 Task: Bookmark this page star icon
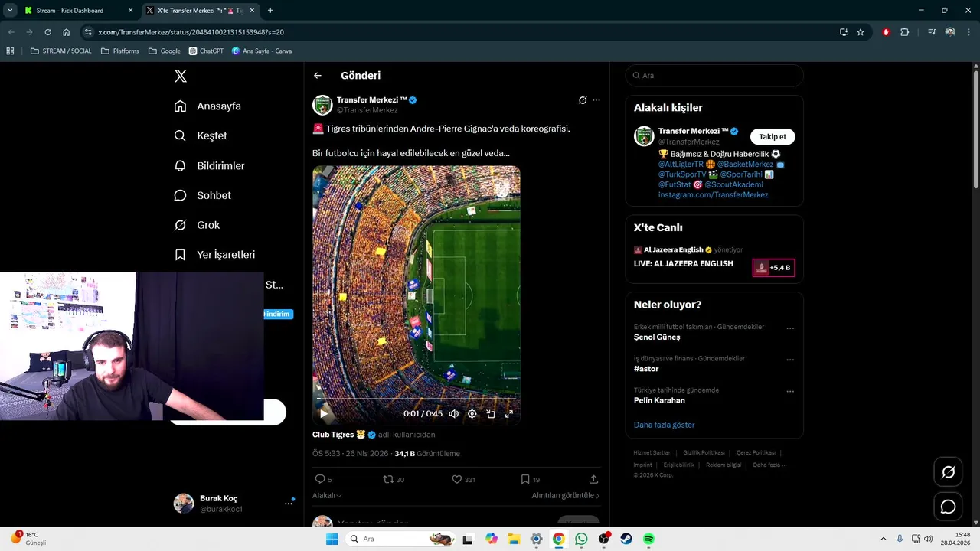861,32
